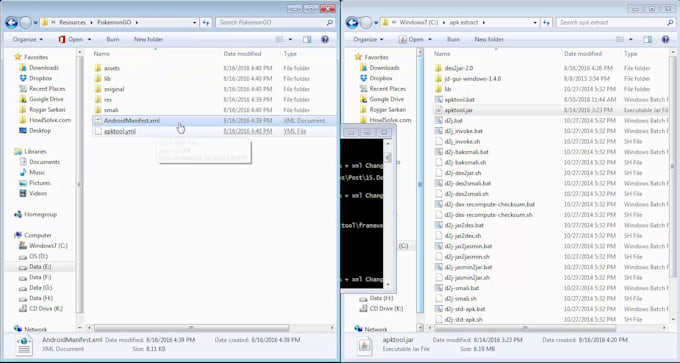
Task: Toggle preview pane icon in PokemonGO window
Action: pos(307,39)
